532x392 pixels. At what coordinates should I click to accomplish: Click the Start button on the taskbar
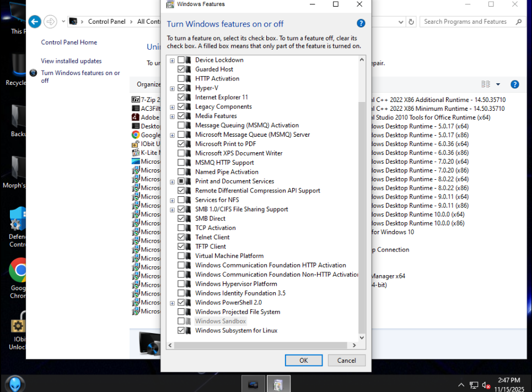tap(14, 383)
